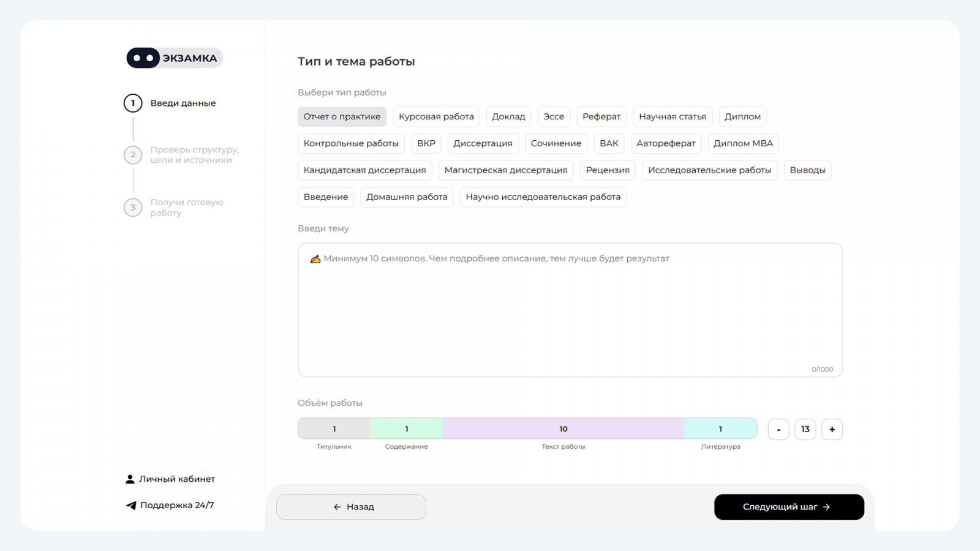Image resolution: width=980 pixels, height=551 pixels.
Task: Select Магистерская диссертация option
Action: click(x=505, y=170)
